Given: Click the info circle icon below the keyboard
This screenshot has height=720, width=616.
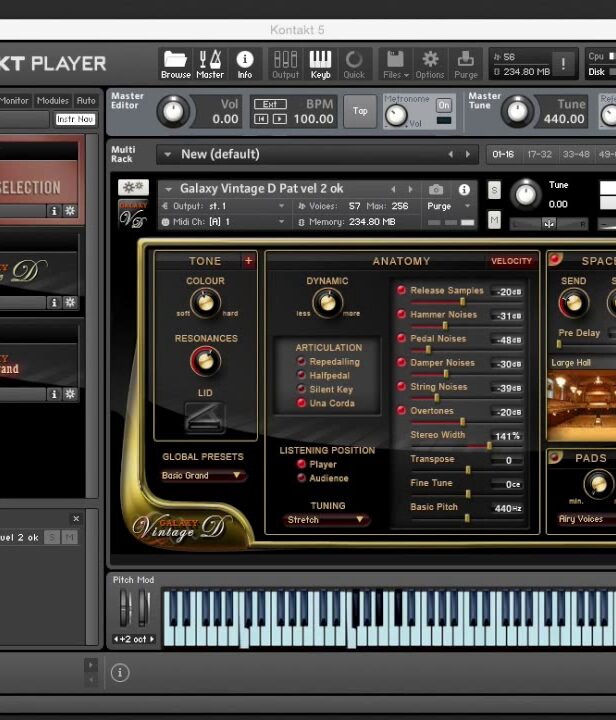Looking at the screenshot, I should (120, 673).
